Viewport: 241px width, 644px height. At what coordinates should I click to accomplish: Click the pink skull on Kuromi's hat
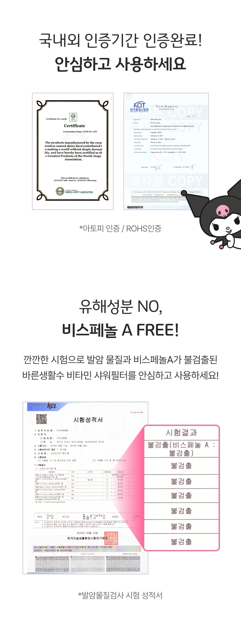[223, 211]
